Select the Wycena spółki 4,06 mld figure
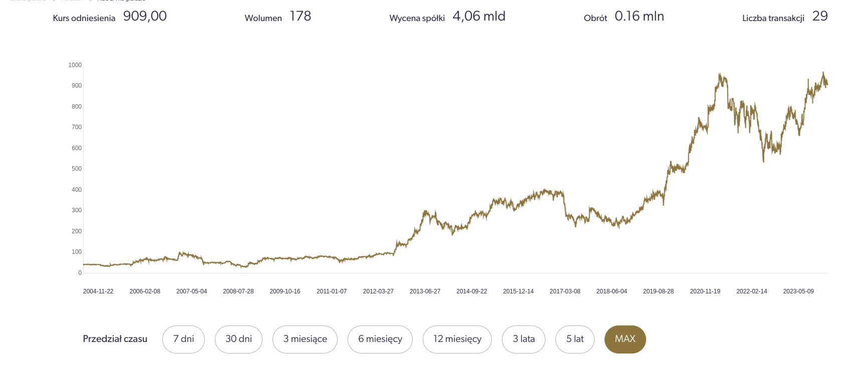 tap(479, 16)
